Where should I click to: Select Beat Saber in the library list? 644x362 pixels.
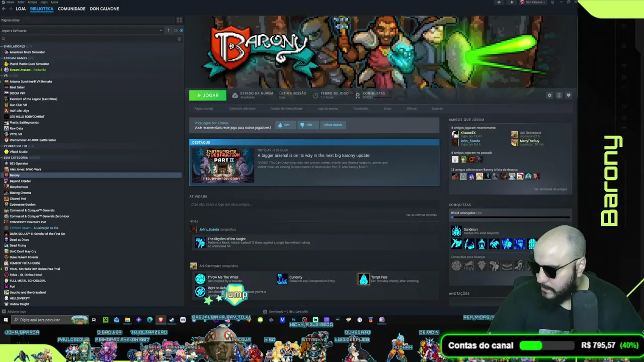point(17,87)
